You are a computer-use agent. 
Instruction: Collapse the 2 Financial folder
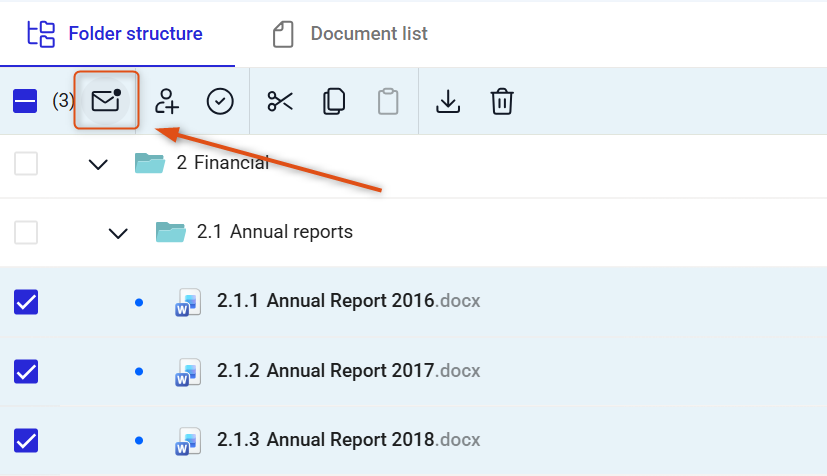coord(98,164)
